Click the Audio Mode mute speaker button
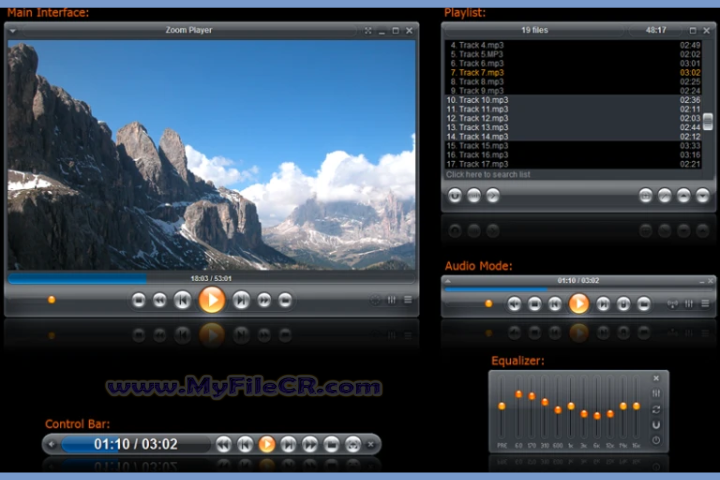The width and height of the screenshot is (720, 480). tap(514, 304)
